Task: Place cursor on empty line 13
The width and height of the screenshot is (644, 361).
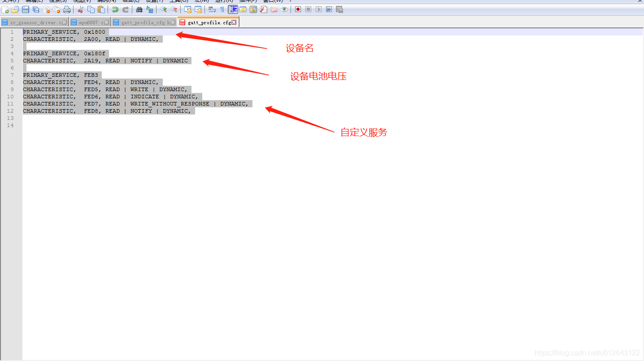Action: pyautogui.click(x=332, y=118)
